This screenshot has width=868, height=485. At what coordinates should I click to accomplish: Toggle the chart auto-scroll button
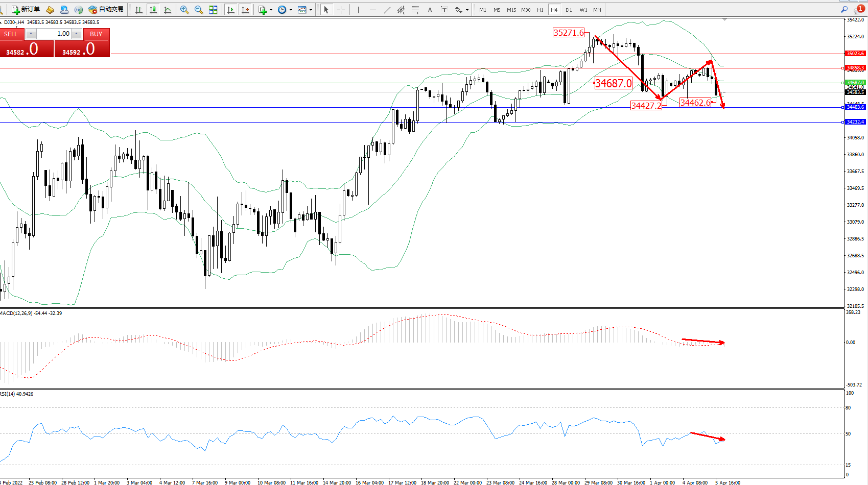[231, 10]
